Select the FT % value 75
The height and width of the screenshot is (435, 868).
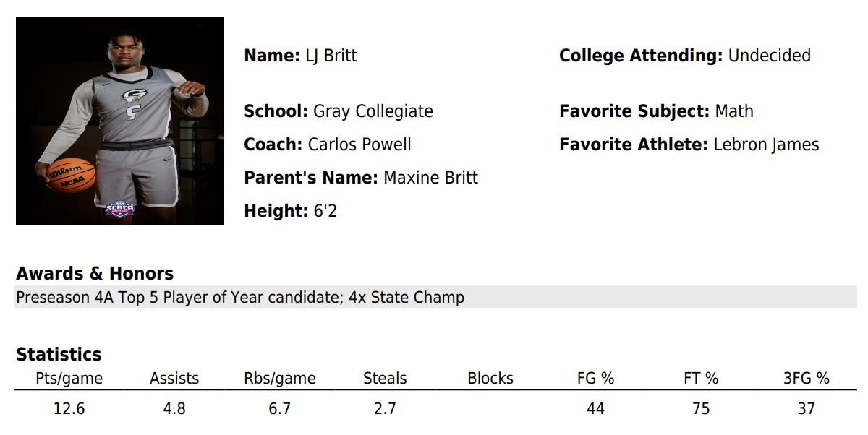click(701, 409)
